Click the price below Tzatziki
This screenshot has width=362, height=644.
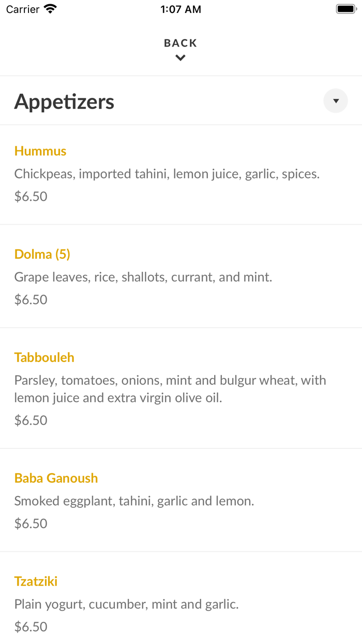pos(31,626)
